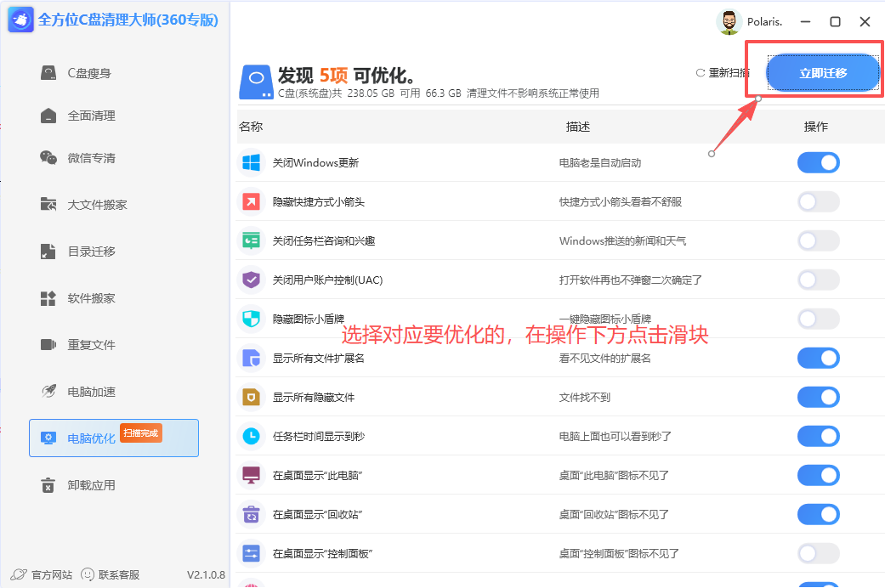This screenshot has height=588, width=885.
Task: Click the clock icon on 任务栏时间显示到秒 row
Action: click(250, 436)
